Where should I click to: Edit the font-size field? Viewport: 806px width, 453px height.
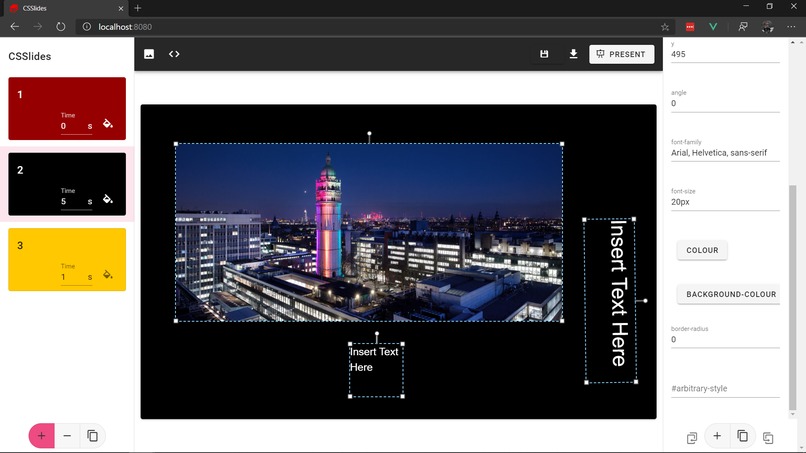(725, 202)
